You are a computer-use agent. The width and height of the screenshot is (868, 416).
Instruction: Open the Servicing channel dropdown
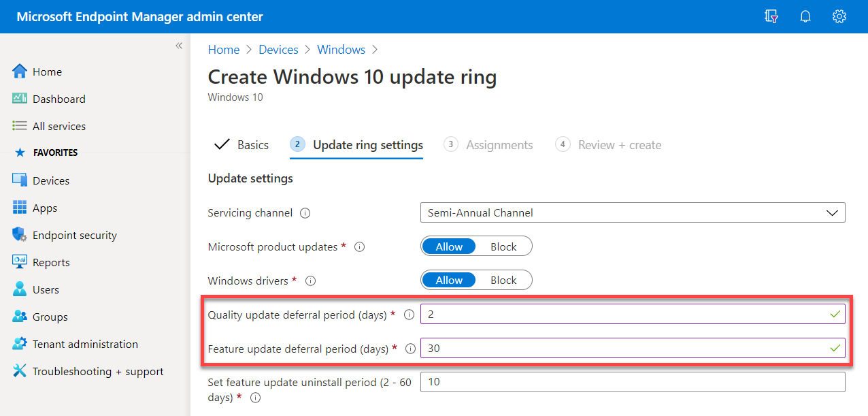tap(633, 212)
